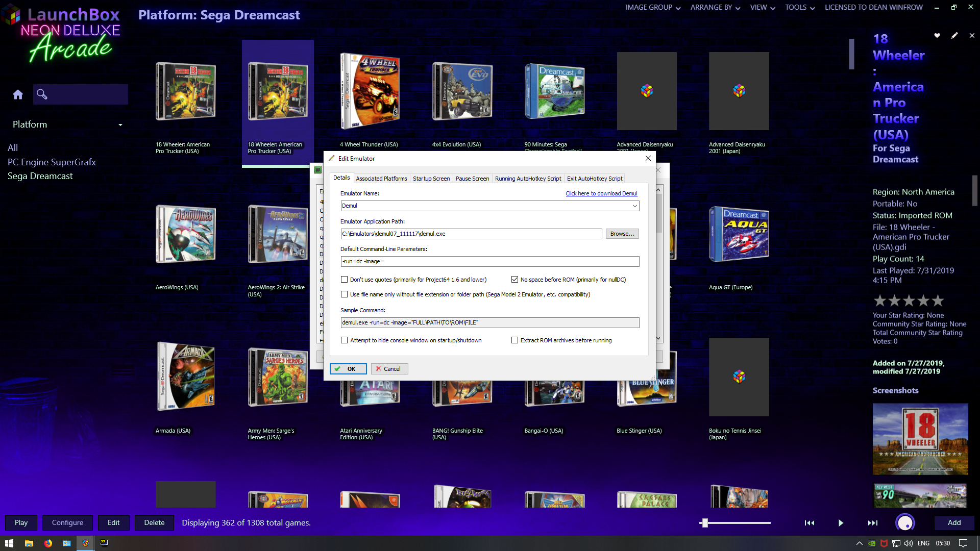Open the Windows Start menu

tap(9, 543)
